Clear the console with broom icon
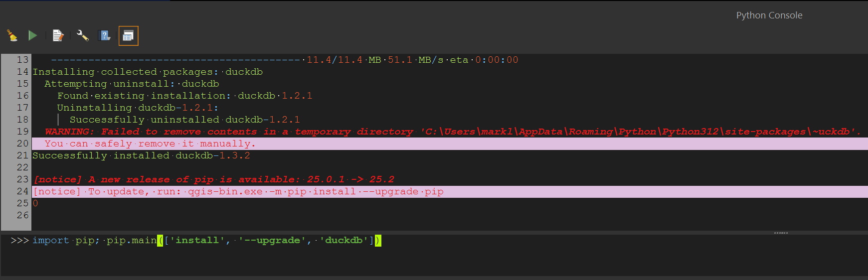 click(x=12, y=35)
